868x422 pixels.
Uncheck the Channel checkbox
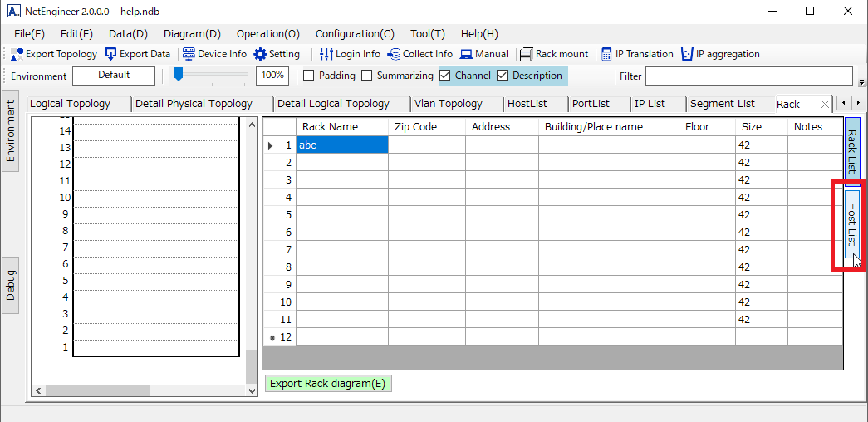pyautogui.click(x=445, y=76)
